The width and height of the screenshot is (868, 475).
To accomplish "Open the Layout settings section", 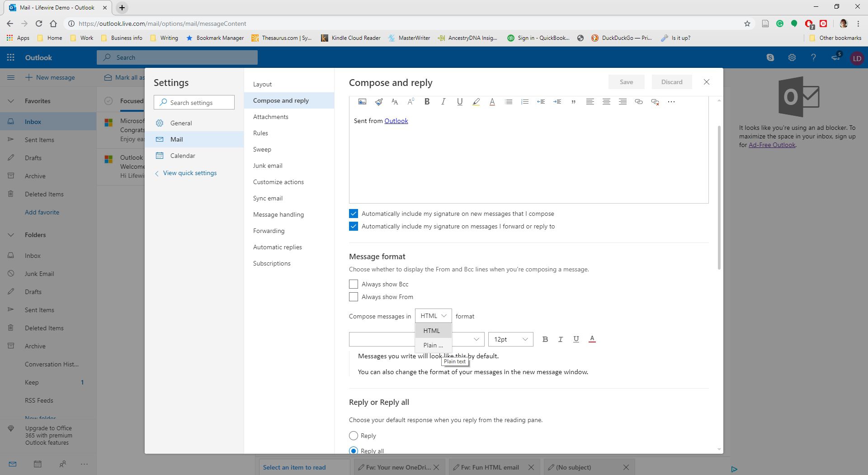I will point(289,84).
